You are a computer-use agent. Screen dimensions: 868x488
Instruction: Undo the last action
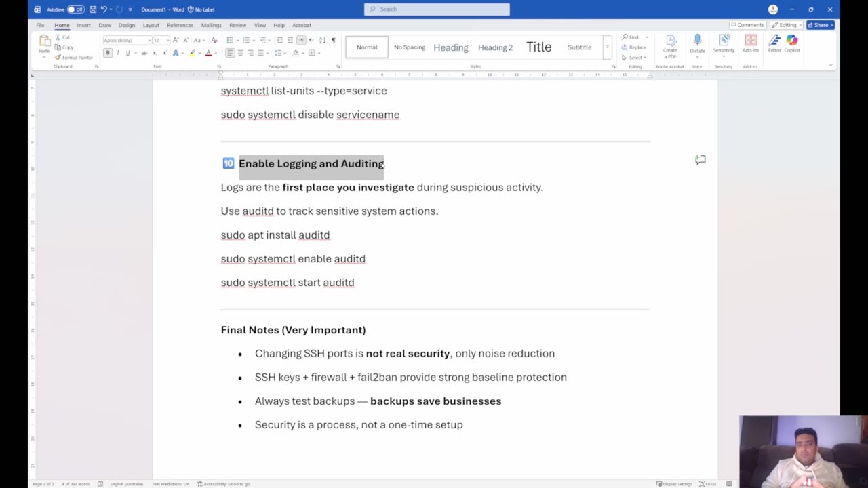[x=104, y=9]
